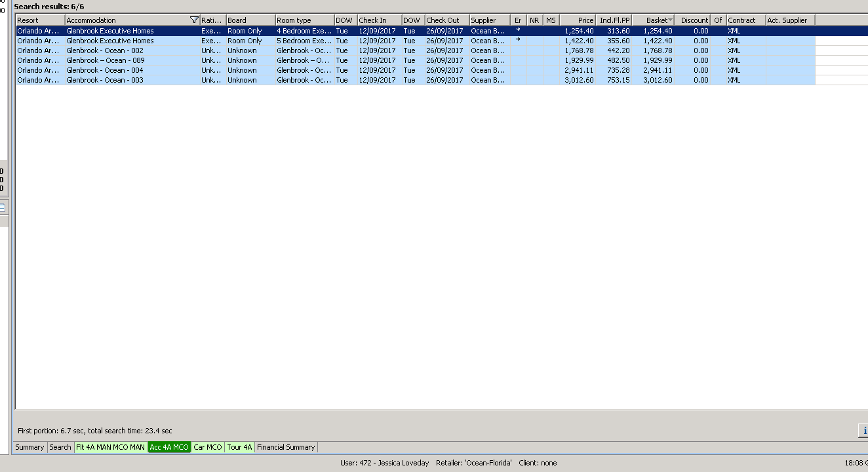Click the info icon at bottom right
The width and height of the screenshot is (868, 472).
[864, 431]
